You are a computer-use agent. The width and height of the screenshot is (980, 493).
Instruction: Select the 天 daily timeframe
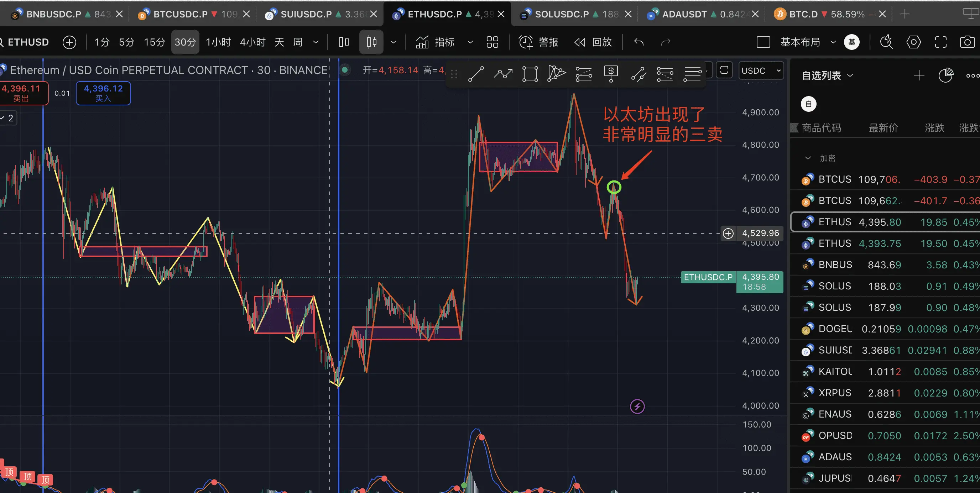tap(279, 42)
